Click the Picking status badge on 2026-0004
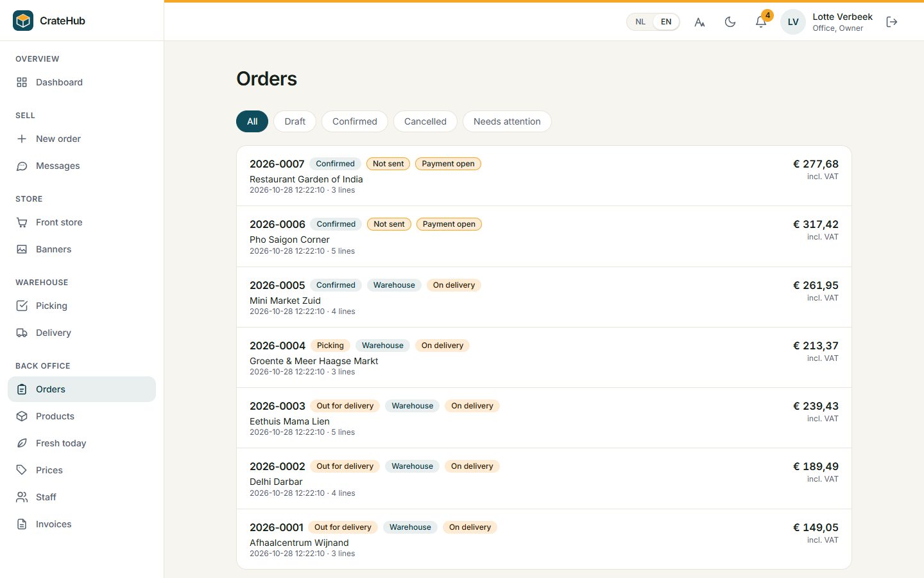This screenshot has width=924, height=578. click(330, 346)
